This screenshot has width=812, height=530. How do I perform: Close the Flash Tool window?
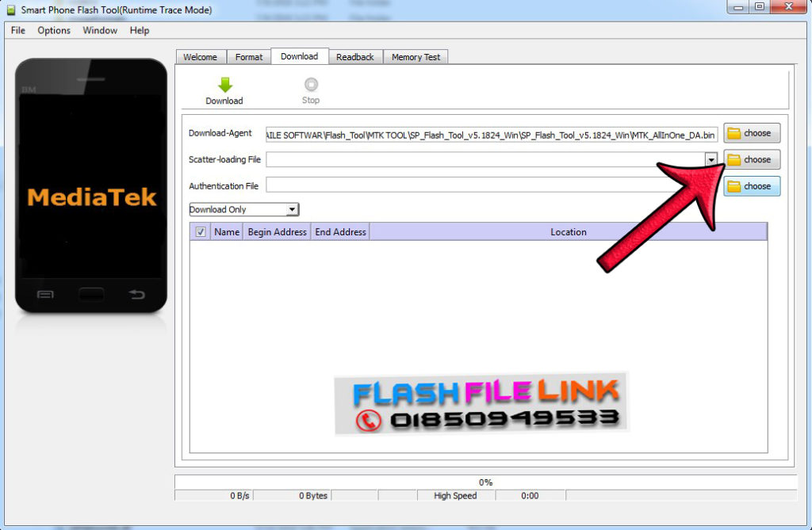pyautogui.click(x=788, y=6)
